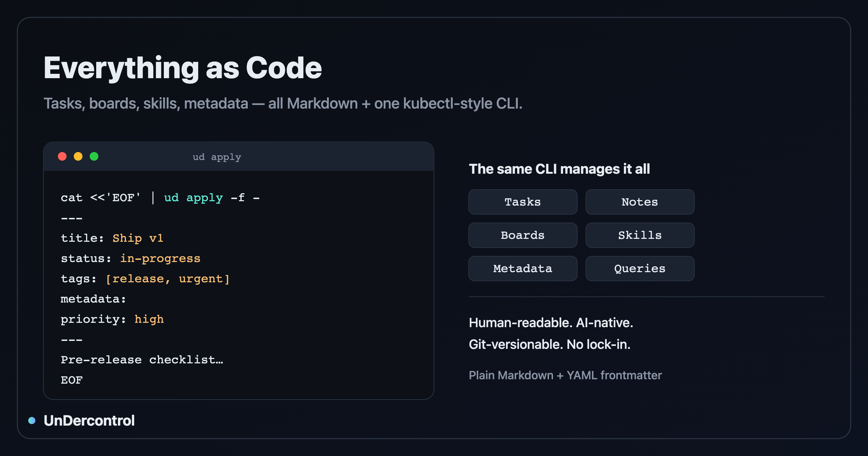
Task: Click the 'tags: [release, urgent]' line
Action: (145, 279)
